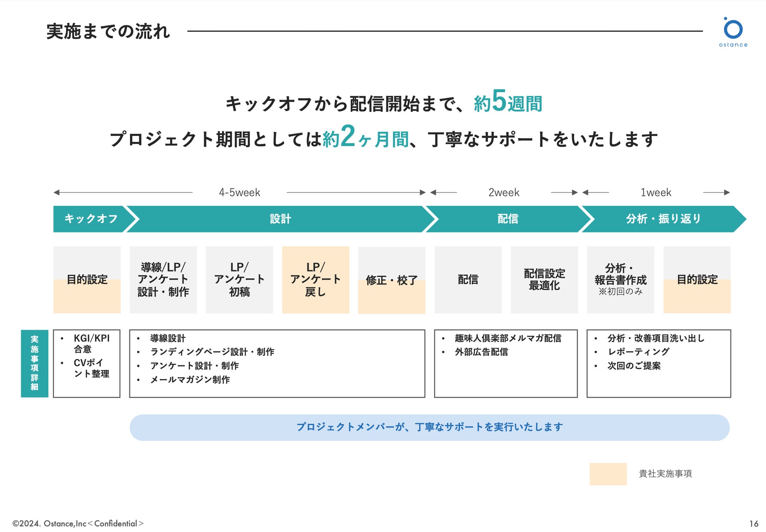This screenshot has width=766, height=532.
Task: Click the キックオフ phase arrow
Action: pyautogui.click(x=91, y=219)
